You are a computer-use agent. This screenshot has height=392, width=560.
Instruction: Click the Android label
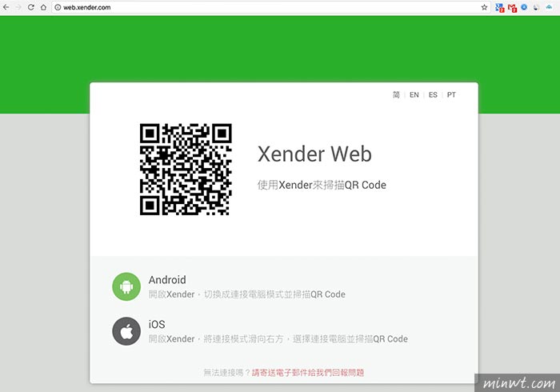167,279
